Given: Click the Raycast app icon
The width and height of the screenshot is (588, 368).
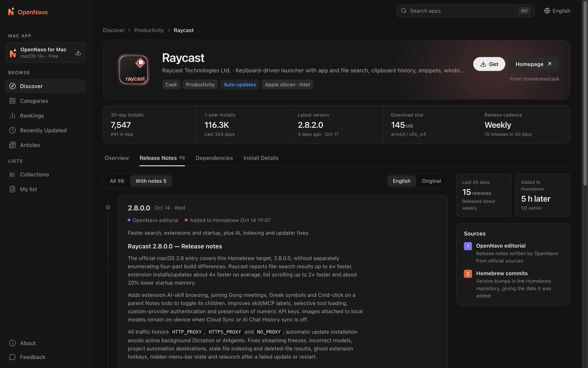Looking at the screenshot, I should point(133,70).
